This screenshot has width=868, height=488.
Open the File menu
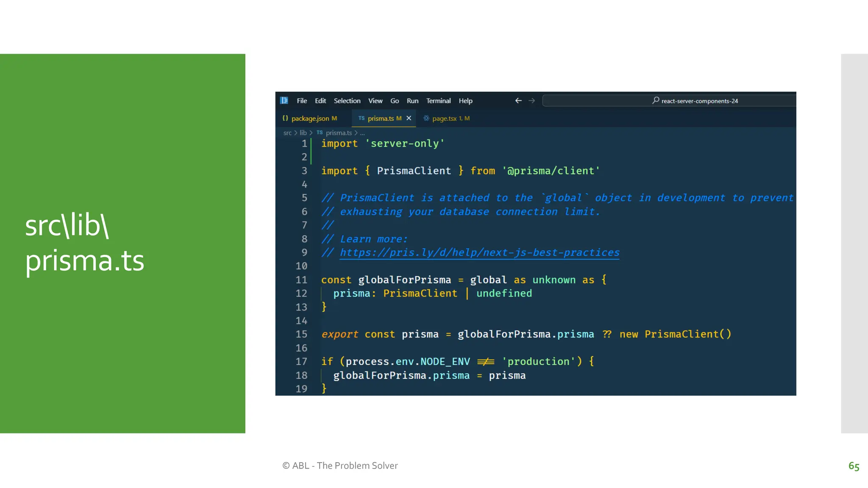point(302,101)
